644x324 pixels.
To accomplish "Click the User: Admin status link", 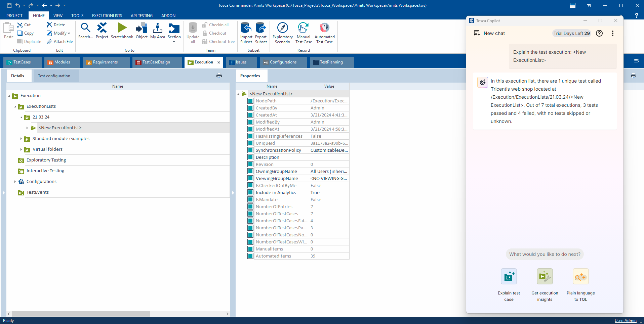I will tap(626, 321).
